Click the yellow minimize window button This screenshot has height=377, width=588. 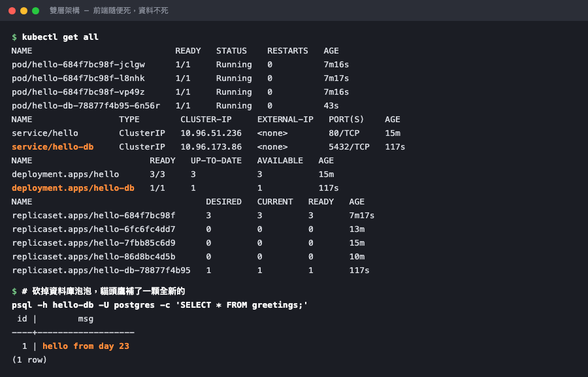[x=24, y=10]
